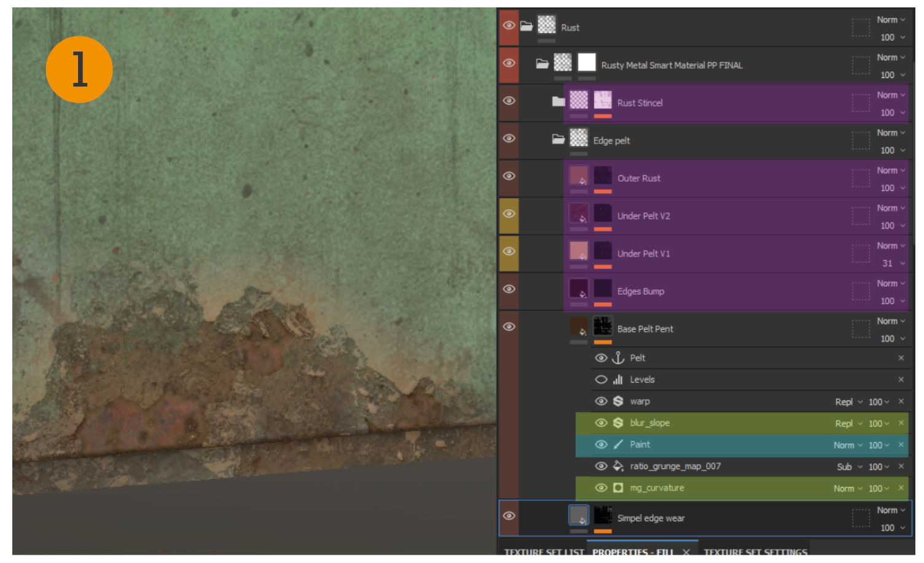The height and width of the screenshot is (563, 924).
Task: Open blend mode dropdown for Under Pelt V2
Action: [891, 208]
